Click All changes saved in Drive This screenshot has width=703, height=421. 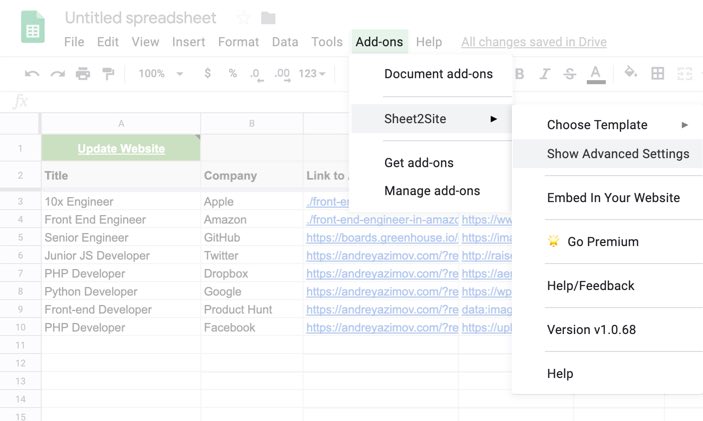coord(534,42)
